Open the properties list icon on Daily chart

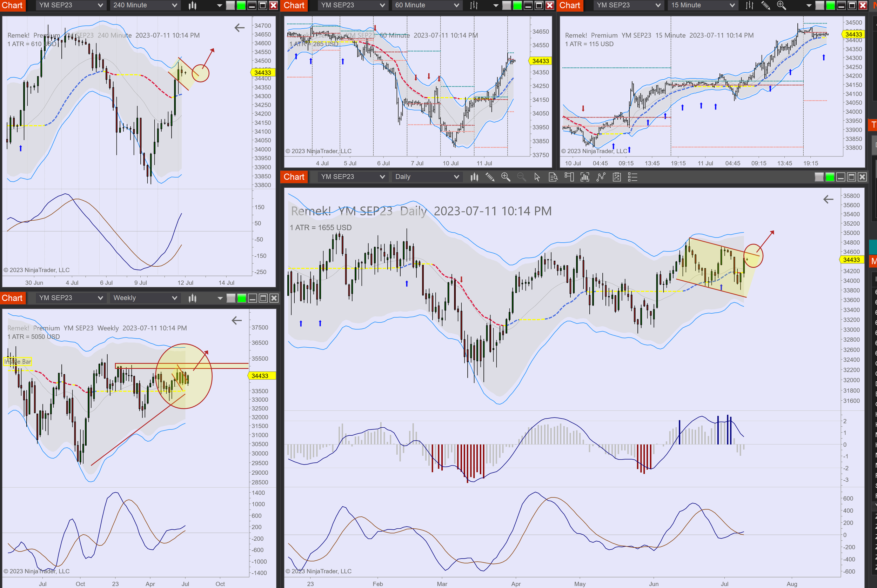pyautogui.click(x=632, y=176)
